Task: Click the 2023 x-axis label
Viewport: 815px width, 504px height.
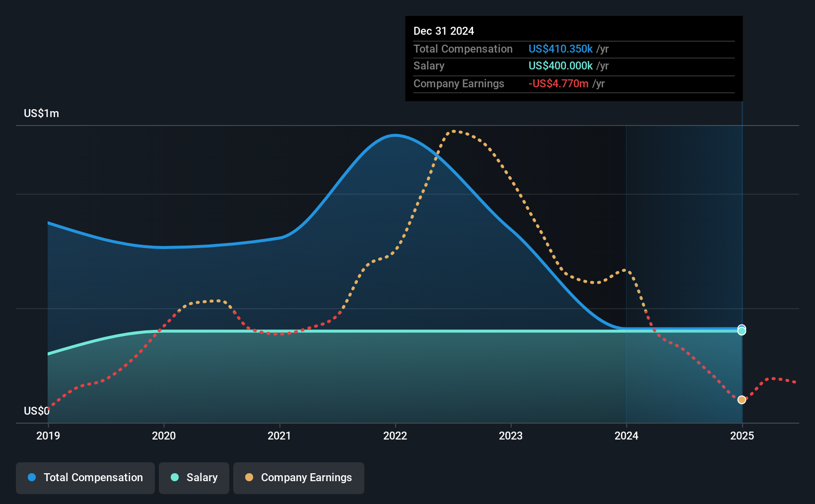Action: click(511, 436)
